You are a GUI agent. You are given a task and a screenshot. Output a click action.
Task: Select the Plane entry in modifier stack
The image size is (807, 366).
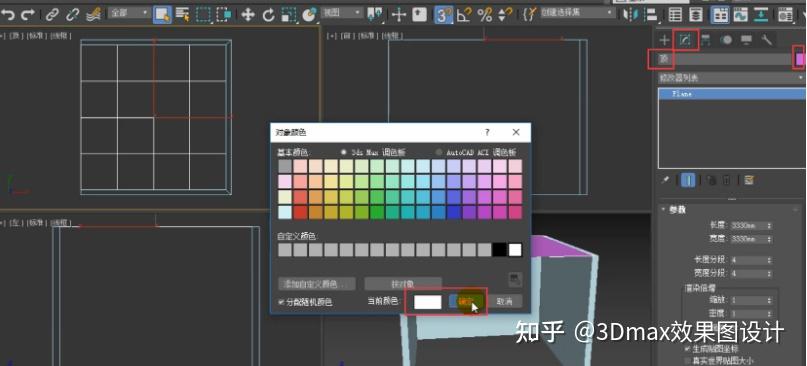click(731, 94)
